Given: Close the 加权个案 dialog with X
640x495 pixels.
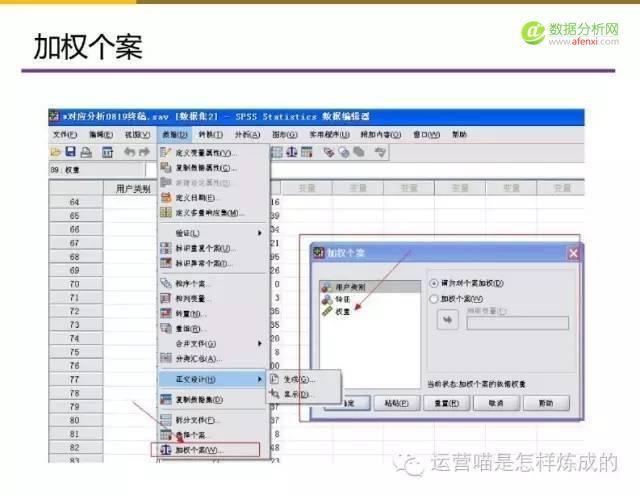Looking at the screenshot, I should [573, 253].
